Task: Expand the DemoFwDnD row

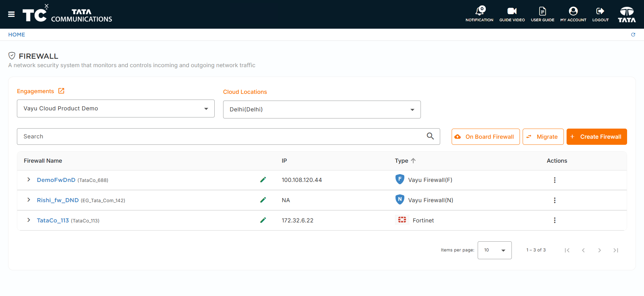Action: pyautogui.click(x=29, y=180)
